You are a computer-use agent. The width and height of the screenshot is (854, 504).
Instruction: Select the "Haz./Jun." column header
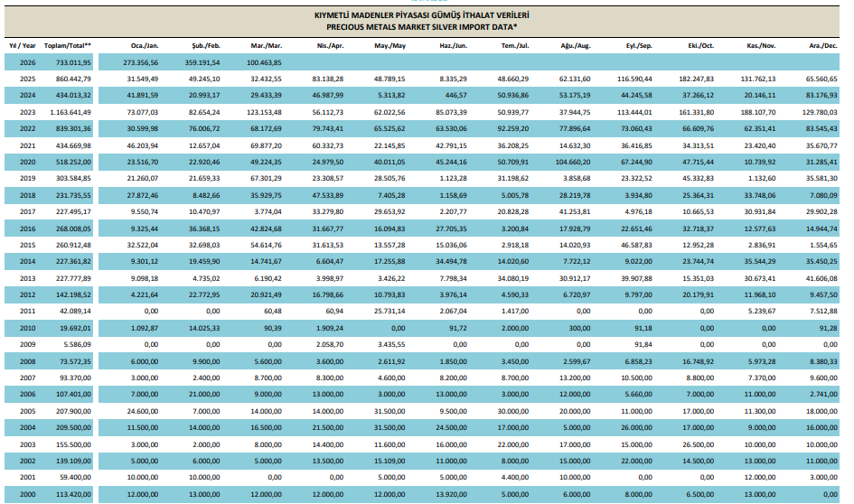pyautogui.click(x=453, y=44)
